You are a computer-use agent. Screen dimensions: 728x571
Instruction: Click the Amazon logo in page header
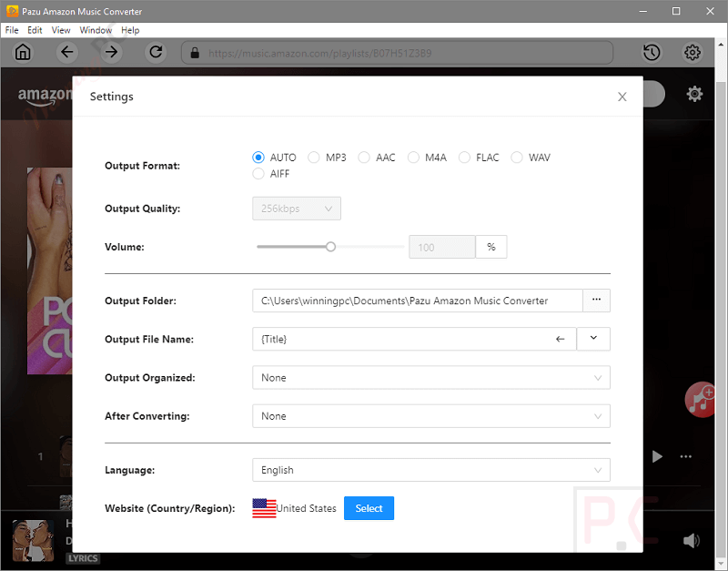coord(45,97)
